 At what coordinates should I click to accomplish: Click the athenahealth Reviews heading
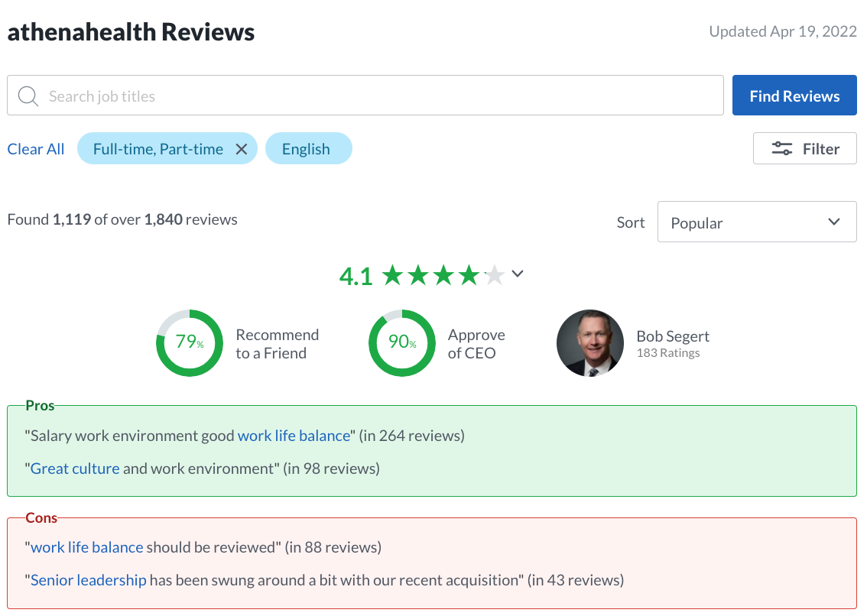click(131, 32)
